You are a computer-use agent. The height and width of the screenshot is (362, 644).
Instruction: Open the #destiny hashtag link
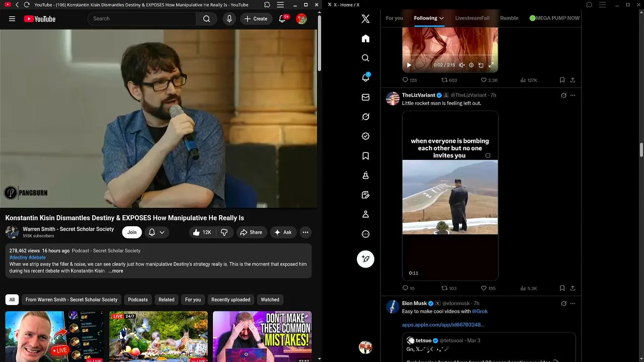[x=18, y=257]
